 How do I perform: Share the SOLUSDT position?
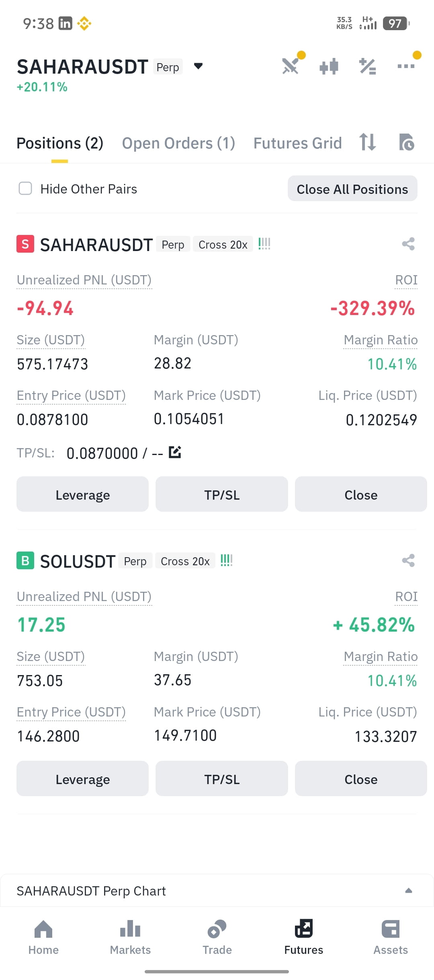pos(408,560)
